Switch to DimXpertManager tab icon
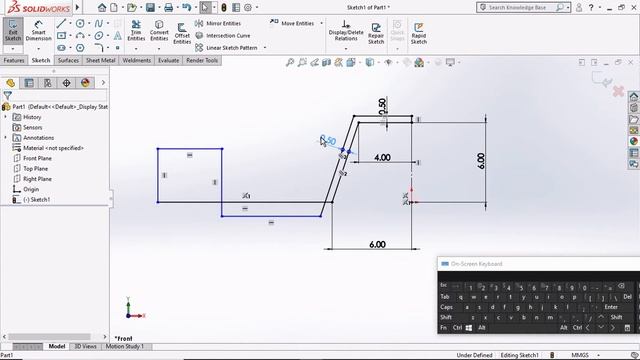The image size is (640, 360). [66, 83]
